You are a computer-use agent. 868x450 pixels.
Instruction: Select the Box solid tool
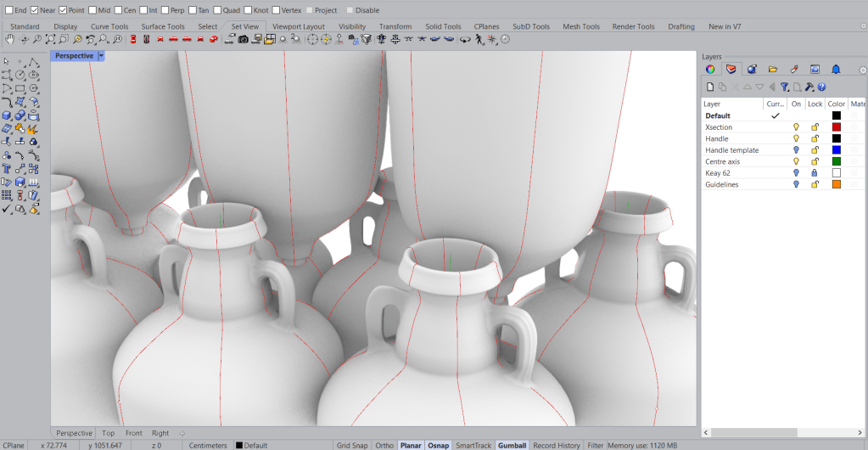[7, 116]
